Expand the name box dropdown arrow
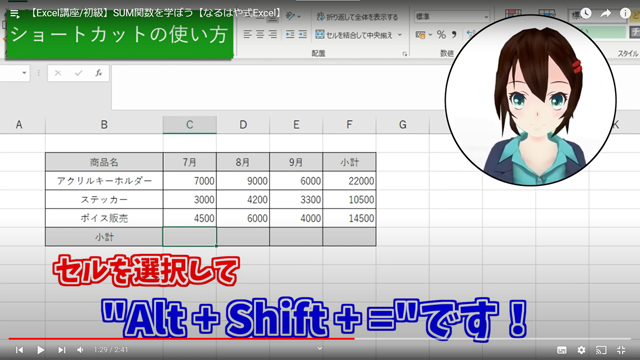This screenshot has height=360, width=640. (24, 73)
